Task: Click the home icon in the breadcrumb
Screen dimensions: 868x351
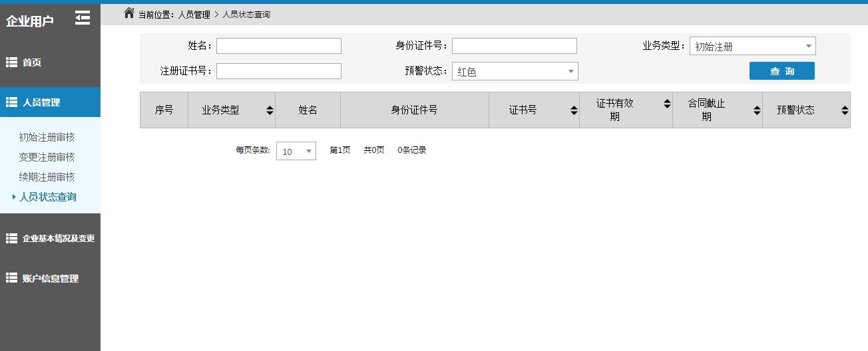Action: 129,13
